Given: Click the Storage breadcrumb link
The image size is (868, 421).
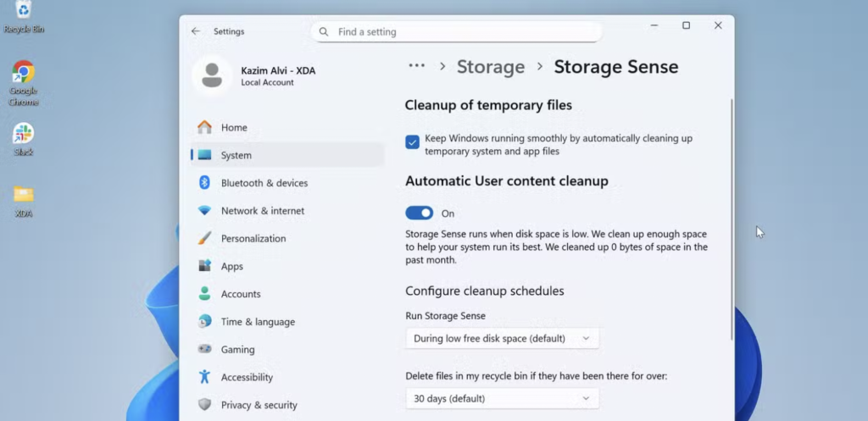Looking at the screenshot, I should tap(491, 67).
